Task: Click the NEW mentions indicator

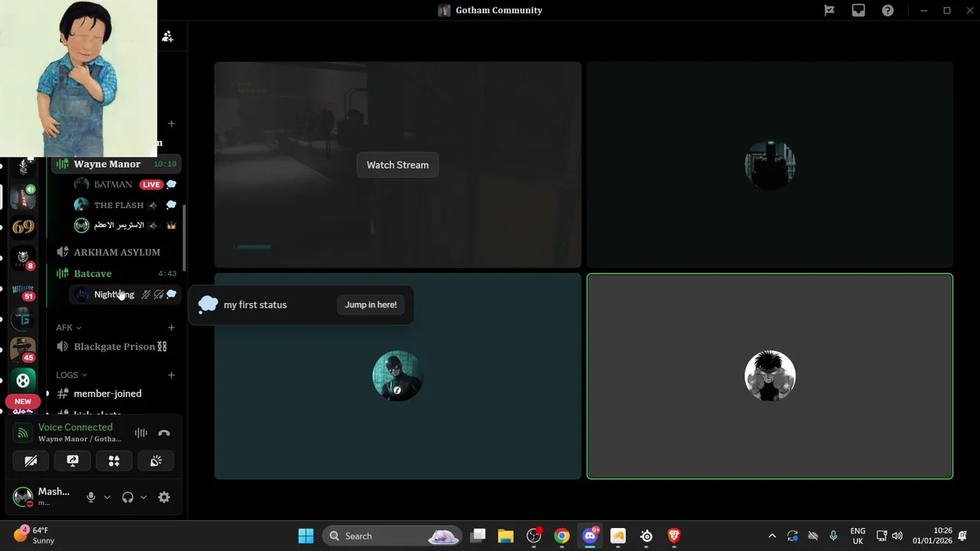Action: (x=23, y=401)
